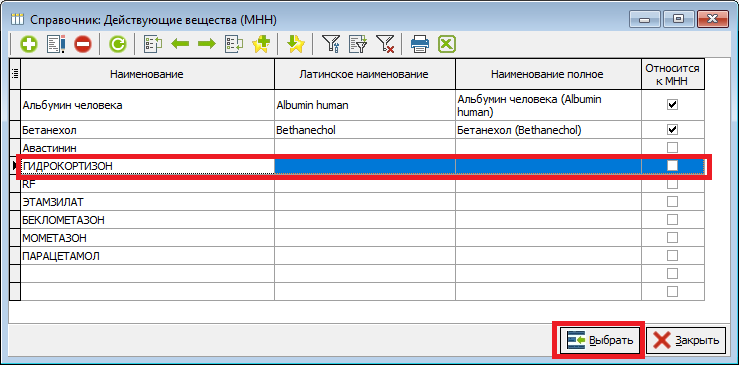Image resolution: width=739 pixels, height=365 pixels.
Task: Click the window icon in the title bar
Action: coord(17,20)
